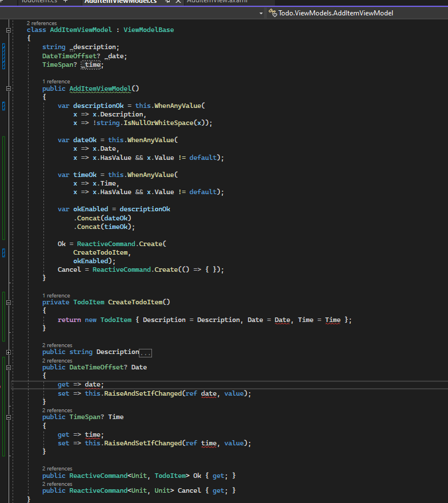Click the squiggle-underlined AddItemViewModel constructor name

coord(100,88)
